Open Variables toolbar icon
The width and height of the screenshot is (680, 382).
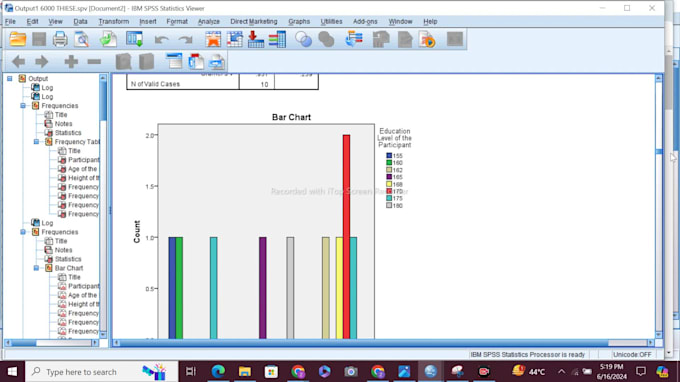[x=277, y=39]
